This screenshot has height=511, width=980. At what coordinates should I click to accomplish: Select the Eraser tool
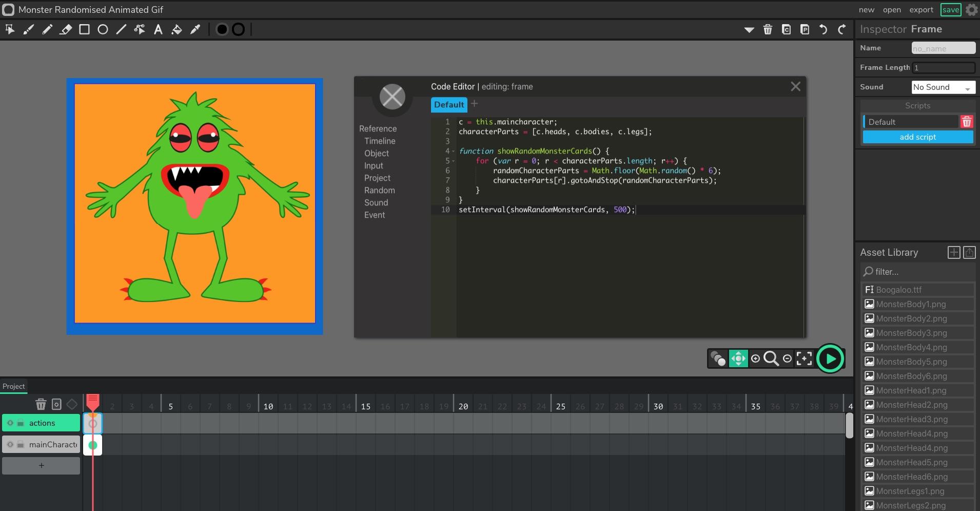(x=66, y=29)
